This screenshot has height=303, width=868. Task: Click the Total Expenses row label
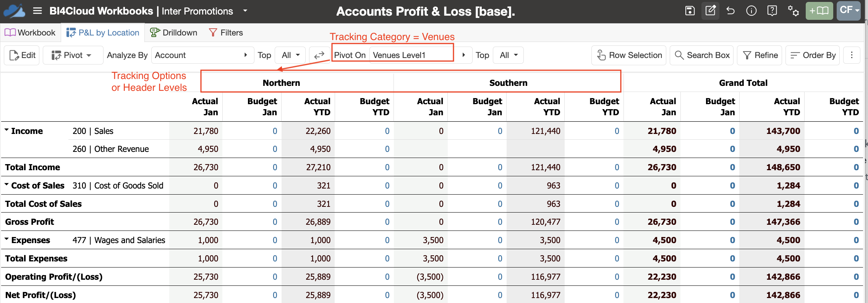pyautogui.click(x=36, y=258)
